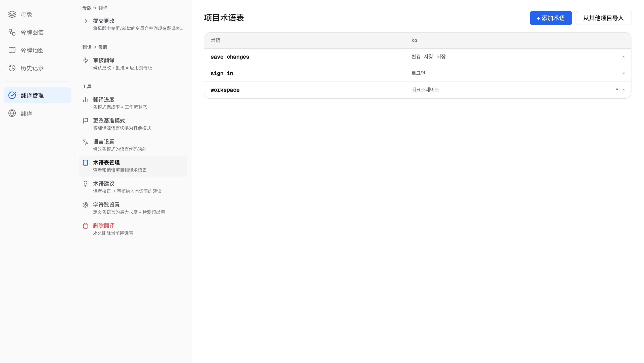Click the 术语建议 lightbulb icon
This screenshot has height=363, width=644.
pos(85,184)
